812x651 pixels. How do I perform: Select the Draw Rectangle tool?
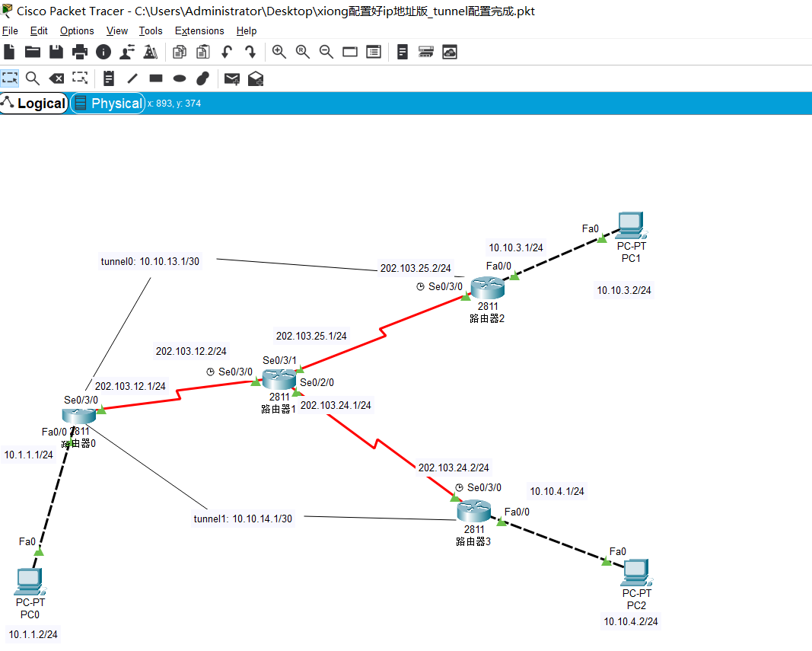click(x=155, y=78)
